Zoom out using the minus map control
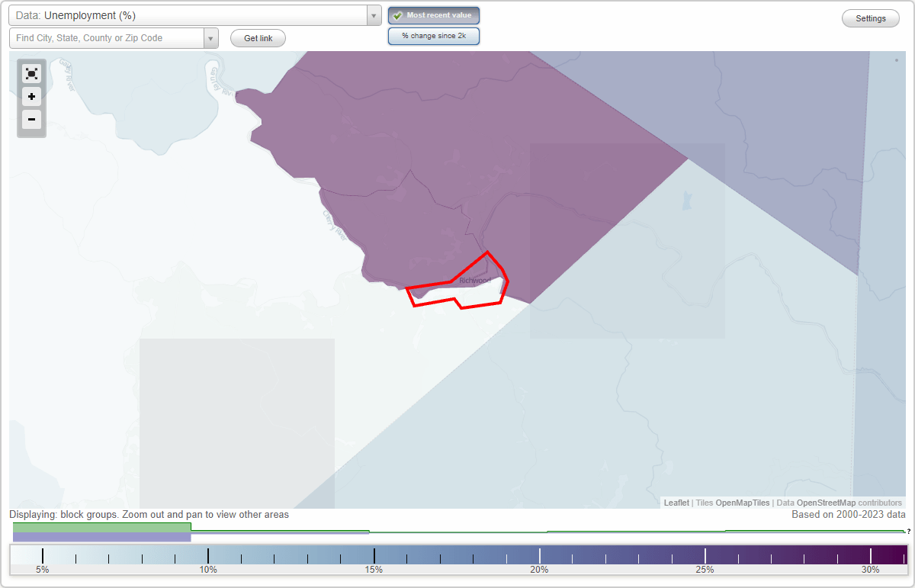This screenshot has height=588, width=915. coord(31,119)
